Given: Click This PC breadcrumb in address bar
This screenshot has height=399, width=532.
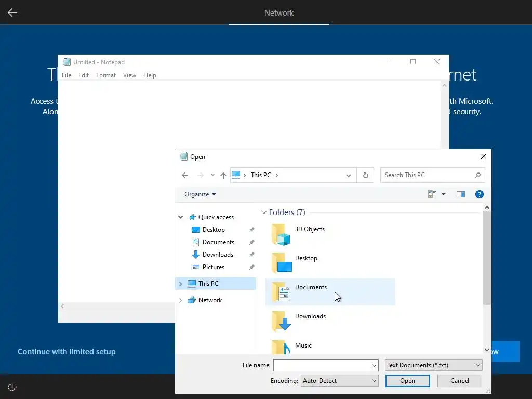Looking at the screenshot, I should (x=261, y=175).
